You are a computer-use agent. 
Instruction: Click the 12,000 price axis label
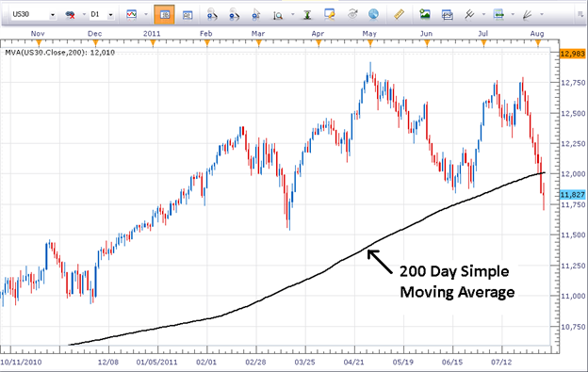pyautogui.click(x=573, y=174)
